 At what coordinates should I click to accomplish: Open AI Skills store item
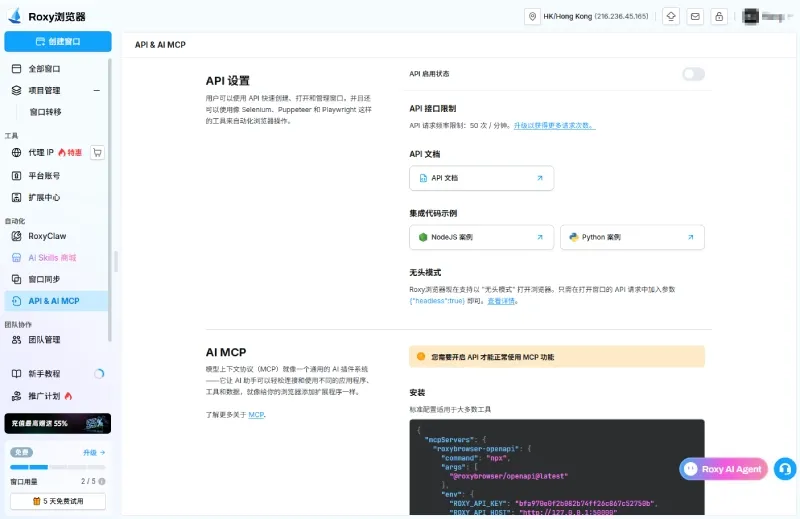pyautogui.click(x=56, y=258)
